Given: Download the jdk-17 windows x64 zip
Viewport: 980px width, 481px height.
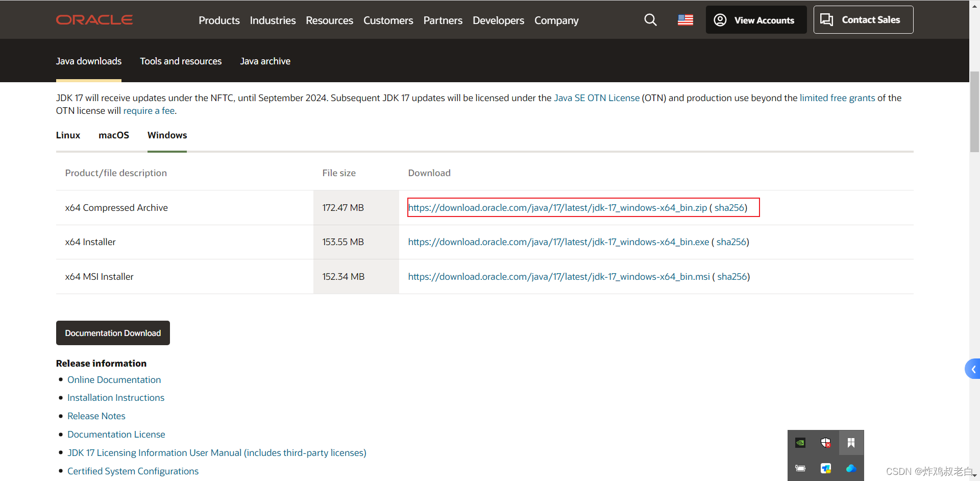Looking at the screenshot, I should 557,208.
